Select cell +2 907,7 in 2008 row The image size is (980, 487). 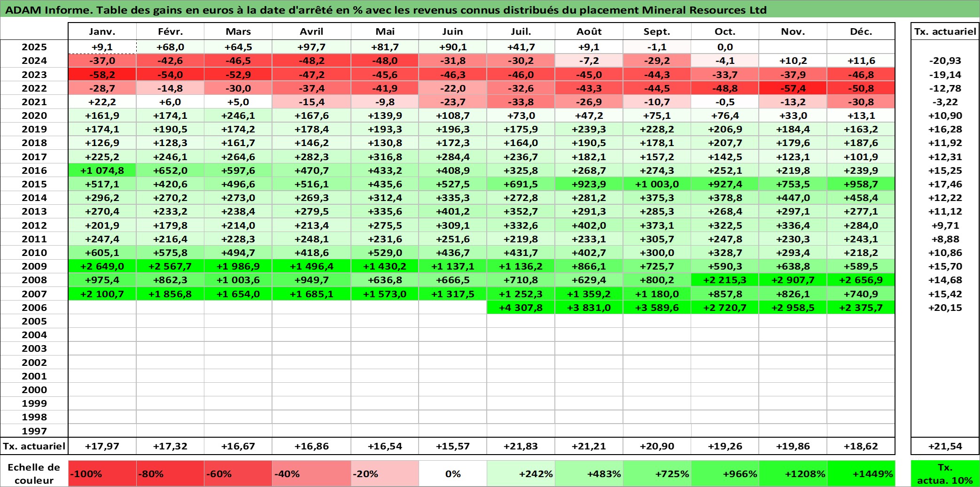(x=793, y=280)
